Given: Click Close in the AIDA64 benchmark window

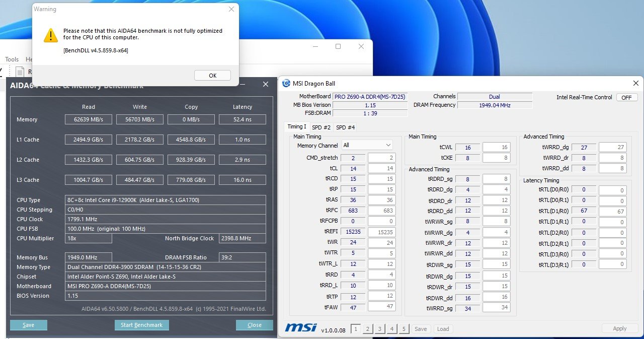Looking at the screenshot, I should (x=255, y=325).
